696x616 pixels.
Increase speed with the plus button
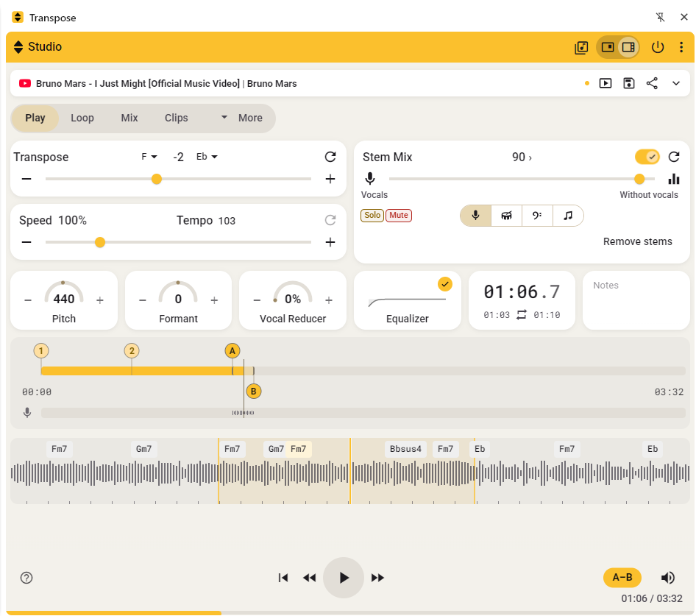pos(330,242)
